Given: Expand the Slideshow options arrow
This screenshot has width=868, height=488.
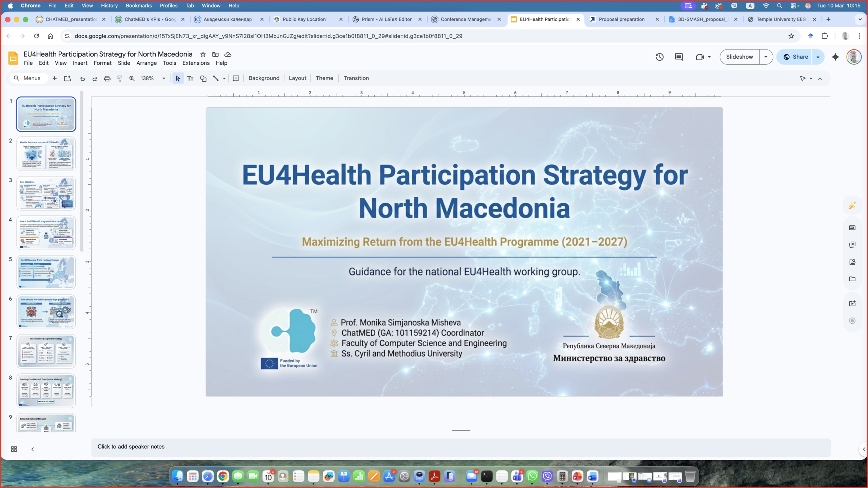Looking at the screenshot, I should (766, 57).
